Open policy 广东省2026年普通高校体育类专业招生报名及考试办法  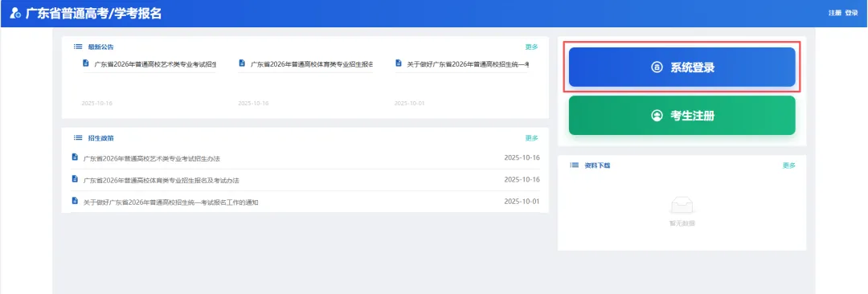[161, 181]
